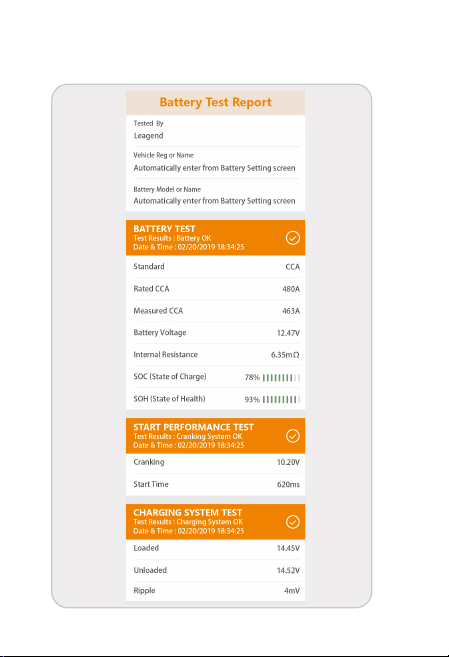Screen dimensions: 449x657
Task: Select the Cranking 10.20V row
Action: [x=215, y=463]
